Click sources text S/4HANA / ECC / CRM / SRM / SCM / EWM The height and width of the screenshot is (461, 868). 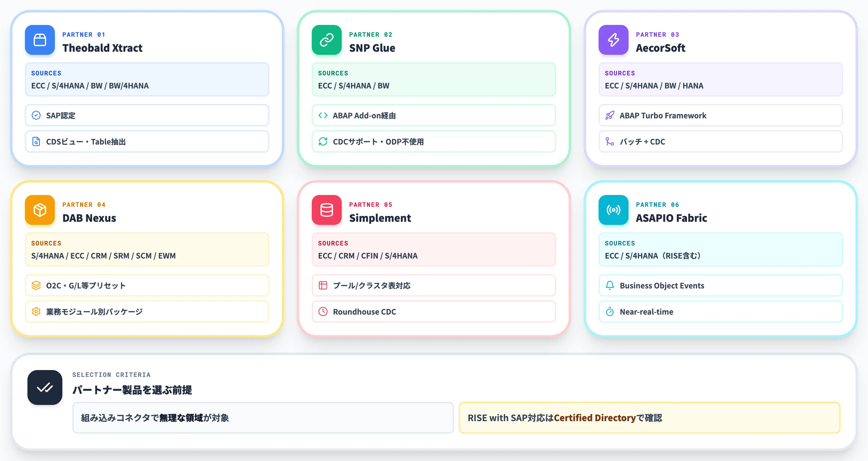click(x=104, y=256)
